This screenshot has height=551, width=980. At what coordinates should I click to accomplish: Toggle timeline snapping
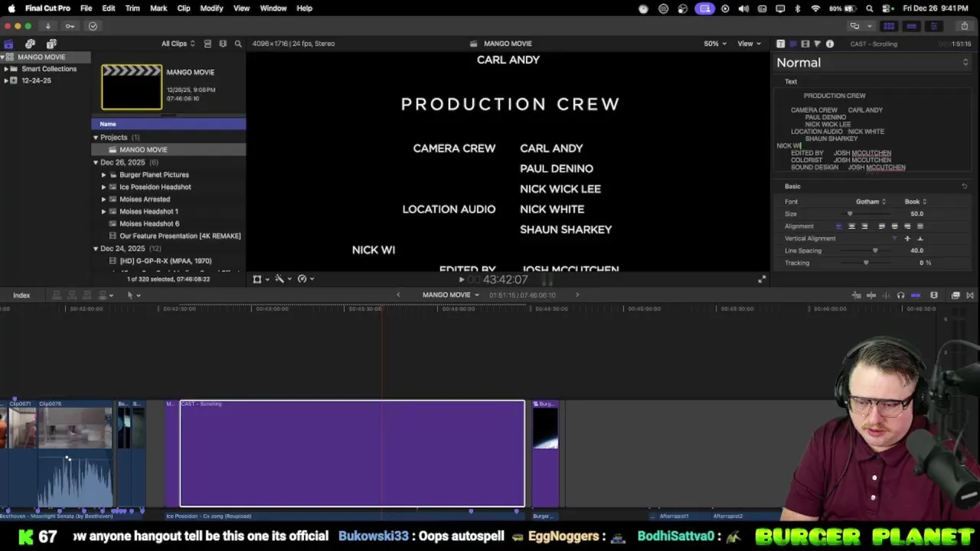click(916, 295)
